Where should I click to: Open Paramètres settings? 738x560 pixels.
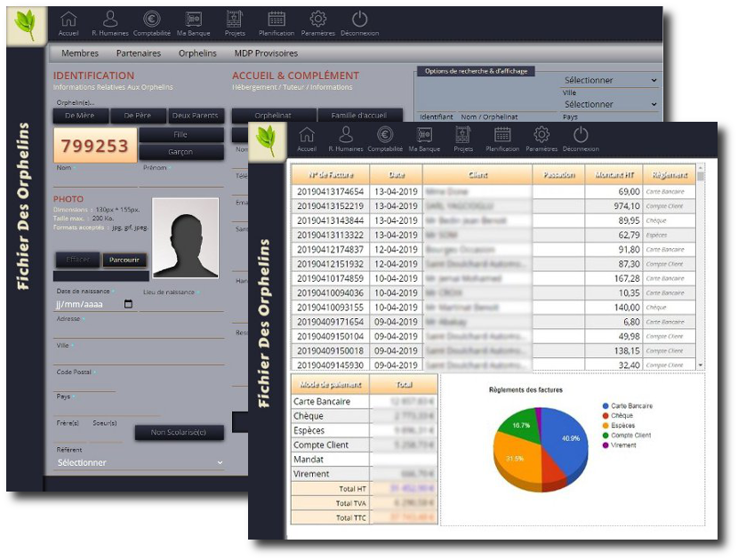pos(317,22)
